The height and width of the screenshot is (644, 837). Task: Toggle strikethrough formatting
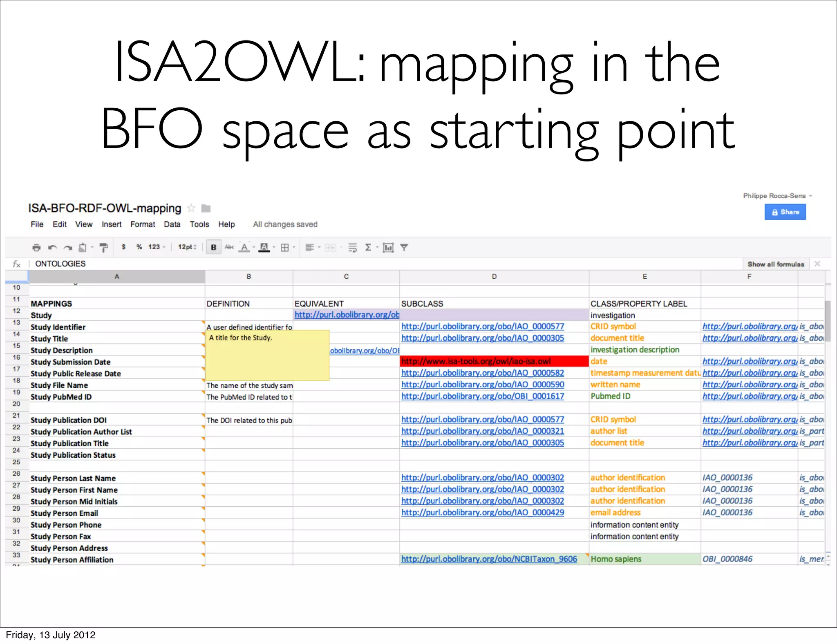click(x=229, y=247)
